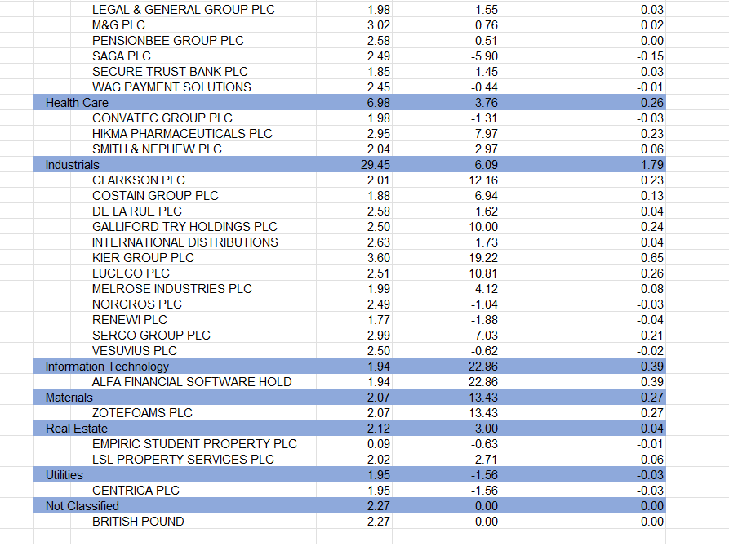Viewport: 729px width, 560px height.
Task: Click the M&G PLC row name
Action: coord(193,25)
